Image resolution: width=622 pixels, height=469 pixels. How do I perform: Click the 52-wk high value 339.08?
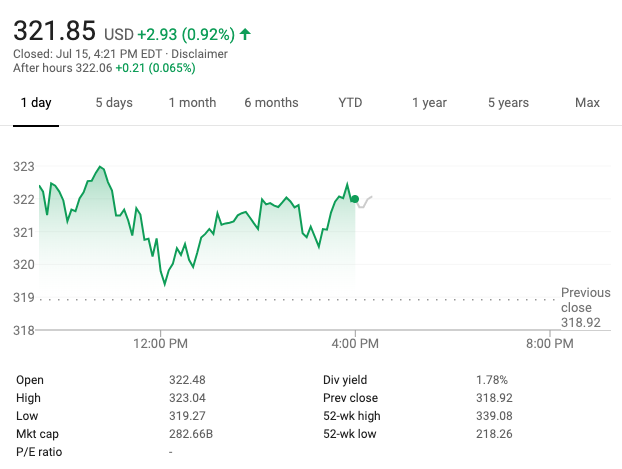pos(494,416)
